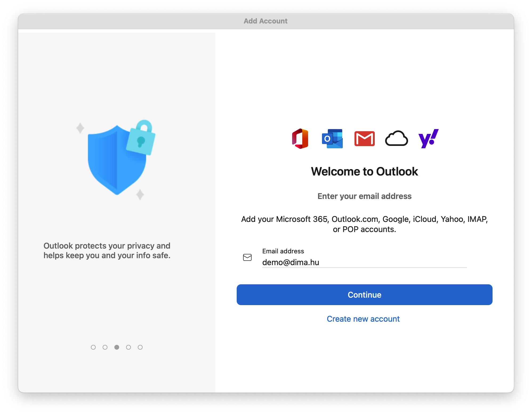Click the Welcome to Outlook heading
The image size is (532, 415).
(364, 171)
